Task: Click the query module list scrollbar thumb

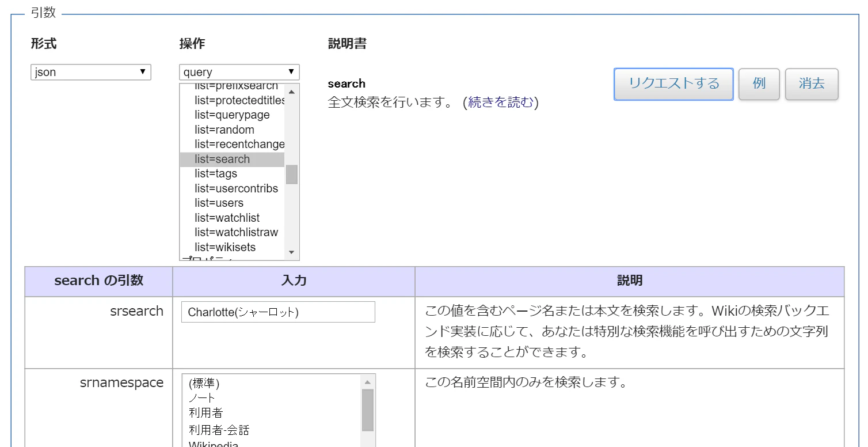Action: point(292,174)
